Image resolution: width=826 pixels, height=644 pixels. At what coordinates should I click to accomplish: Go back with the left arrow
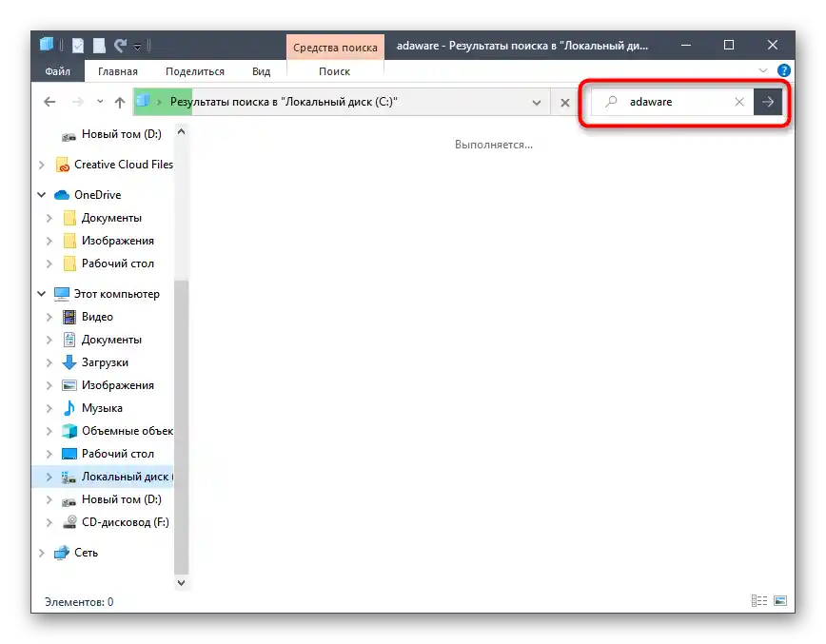pos(49,102)
